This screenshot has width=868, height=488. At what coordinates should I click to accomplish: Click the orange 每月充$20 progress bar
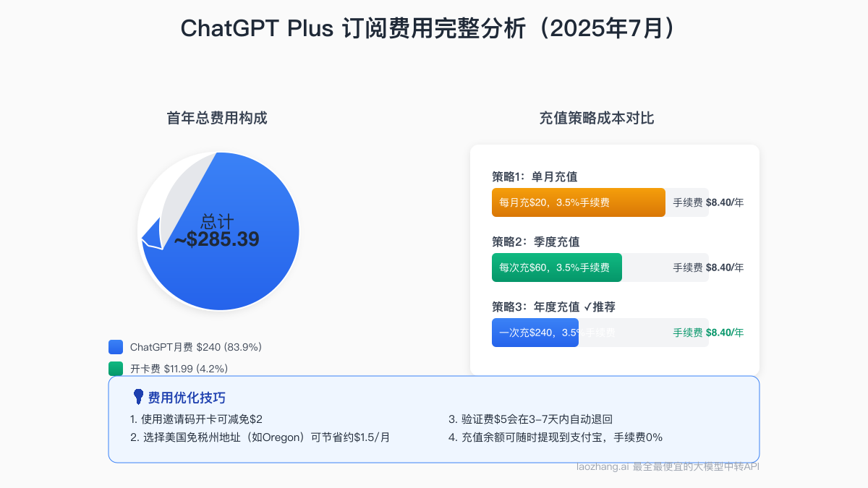[x=578, y=202]
